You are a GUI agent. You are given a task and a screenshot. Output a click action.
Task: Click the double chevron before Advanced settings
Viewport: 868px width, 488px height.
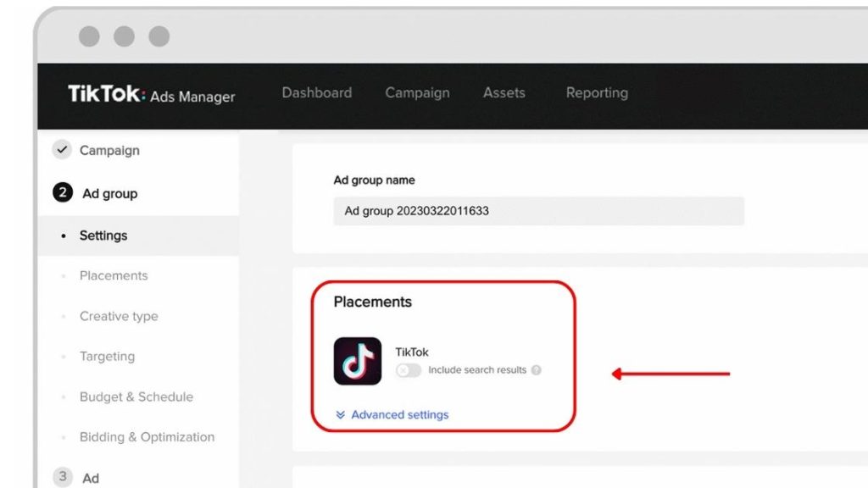tap(341, 415)
